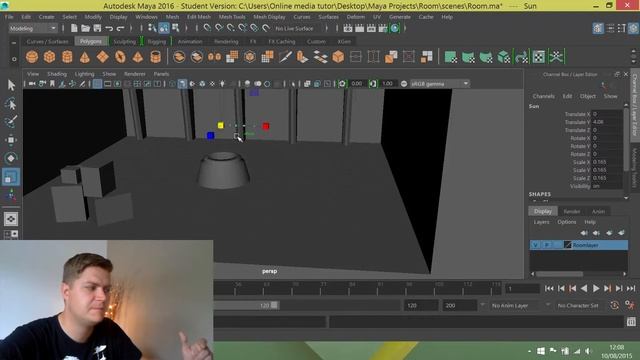Image resolution: width=640 pixels, height=360 pixels.
Task: Toggle the Auto Keyframe button
Action: point(614,305)
